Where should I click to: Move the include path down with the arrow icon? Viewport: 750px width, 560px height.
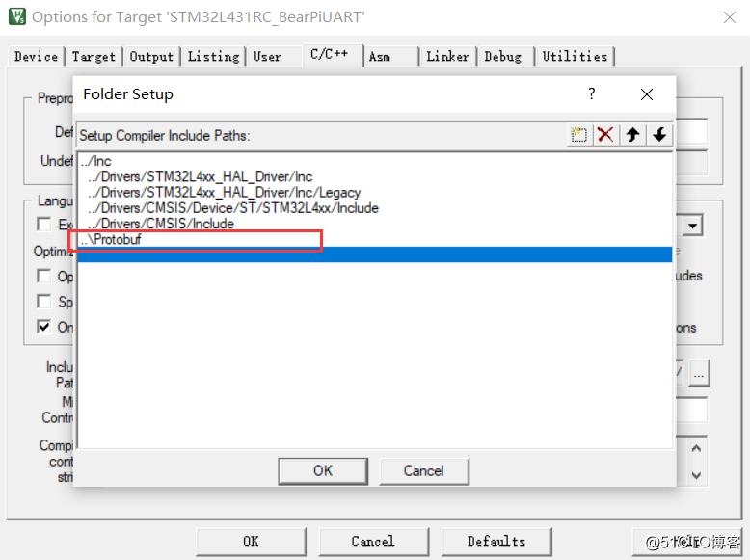point(659,135)
